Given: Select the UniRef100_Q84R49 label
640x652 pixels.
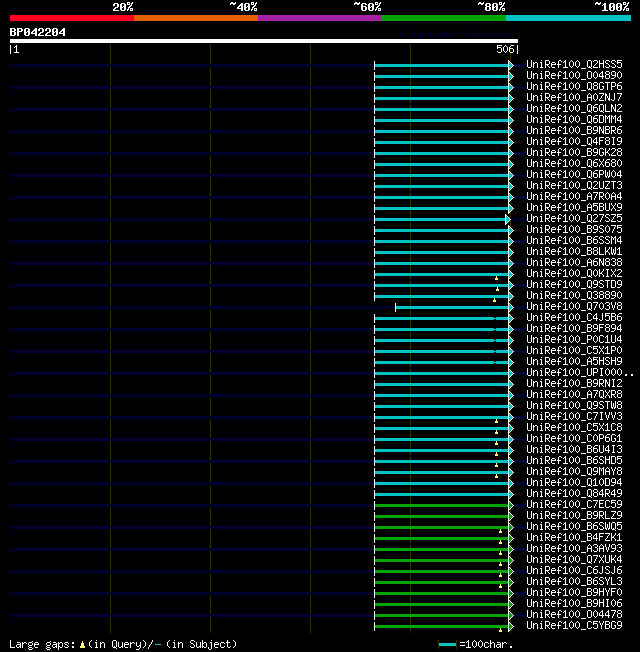Looking at the screenshot, I should (574, 494).
